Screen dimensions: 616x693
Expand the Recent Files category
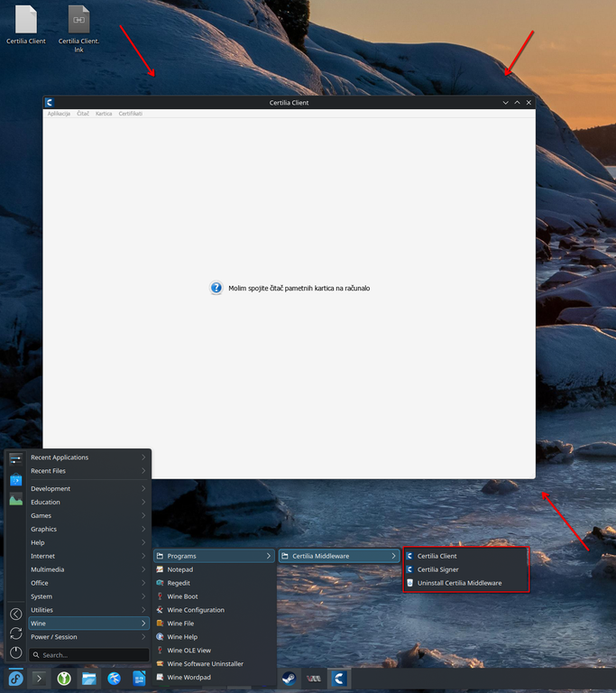(x=88, y=471)
